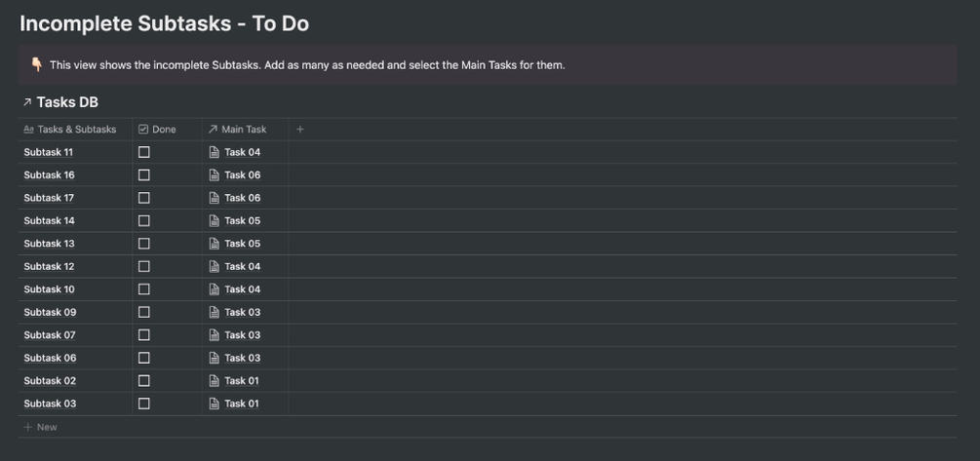Click page icon of Task 01 in Subtask 02 row

click(215, 381)
